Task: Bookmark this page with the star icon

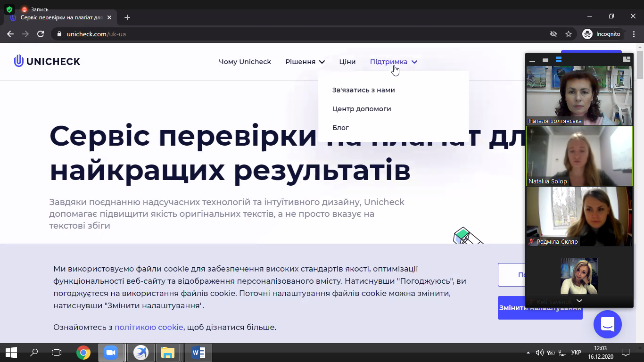Action: click(569, 34)
